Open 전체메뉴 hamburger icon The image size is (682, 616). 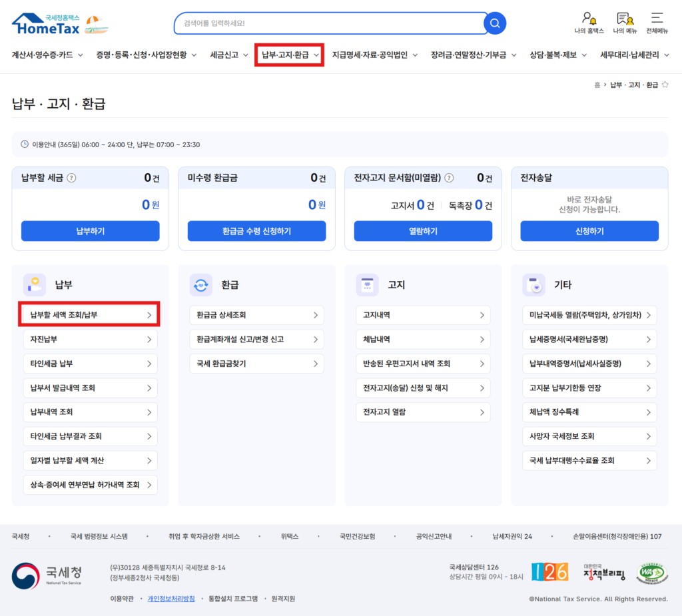pos(657,23)
